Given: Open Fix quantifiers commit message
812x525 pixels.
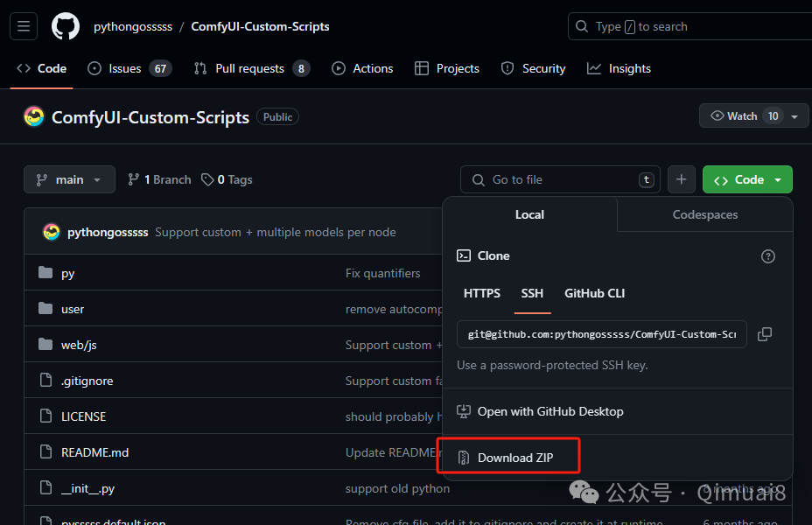Looking at the screenshot, I should pos(382,273).
